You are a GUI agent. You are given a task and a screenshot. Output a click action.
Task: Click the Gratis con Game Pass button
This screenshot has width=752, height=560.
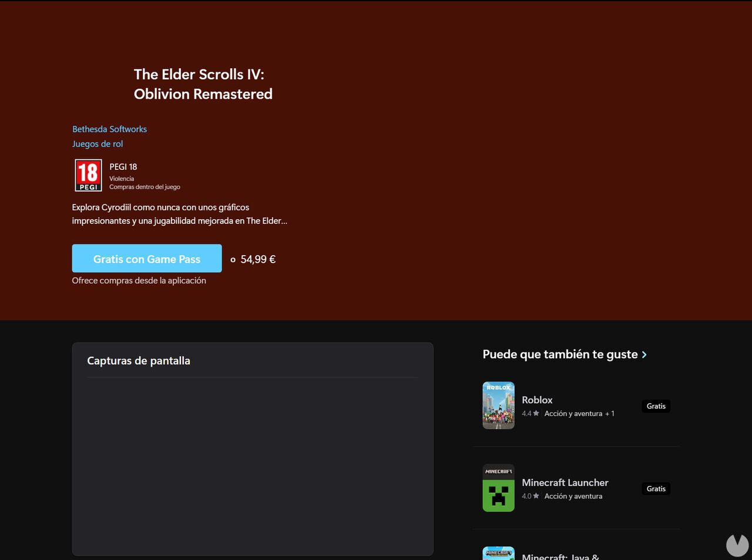pos(147,259)
